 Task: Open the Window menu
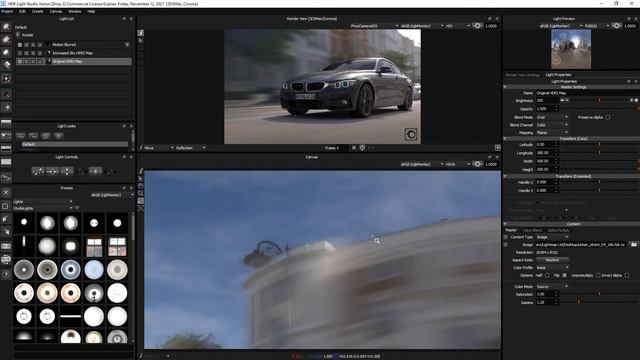click(x=75, y=11)
